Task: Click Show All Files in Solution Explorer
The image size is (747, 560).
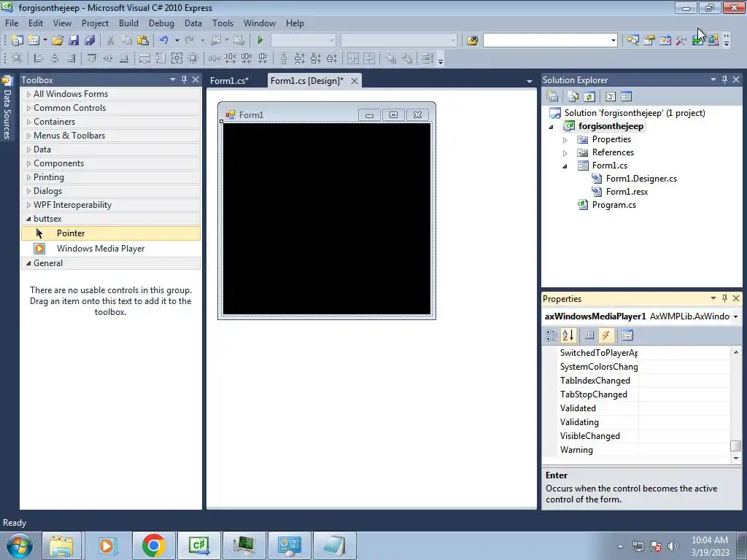Action: tap(573, 97)
